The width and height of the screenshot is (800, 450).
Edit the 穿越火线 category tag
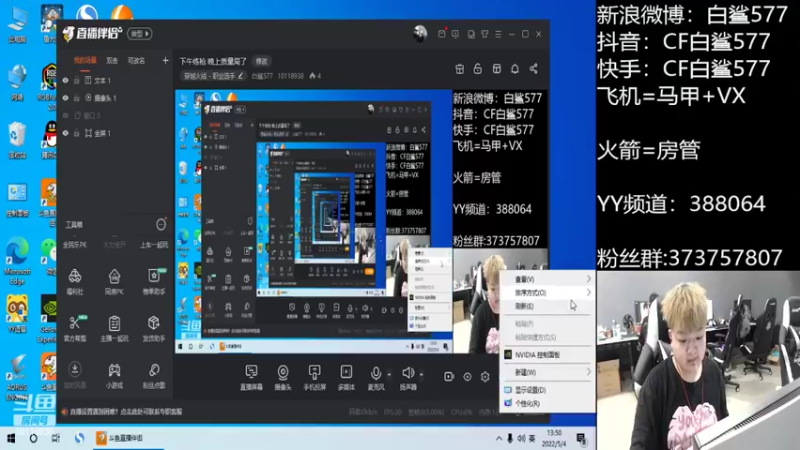tap(213, 76)
